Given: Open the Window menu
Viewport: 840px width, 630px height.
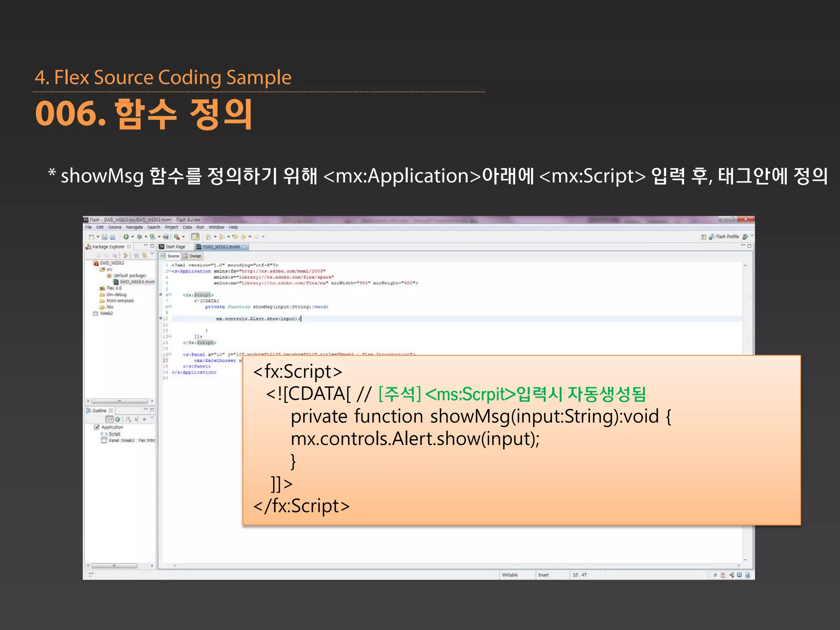Looking at the screenshot, I should click(x=216, y=227).
